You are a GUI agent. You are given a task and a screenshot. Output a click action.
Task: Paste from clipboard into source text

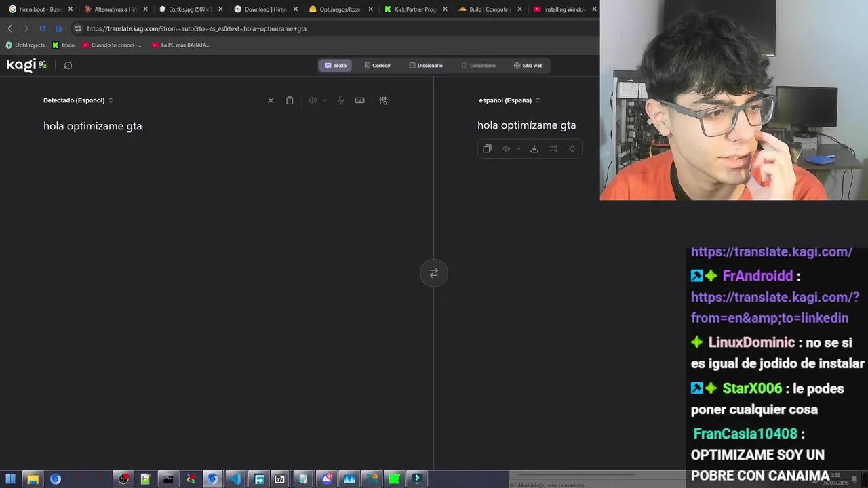pos(290,100)
